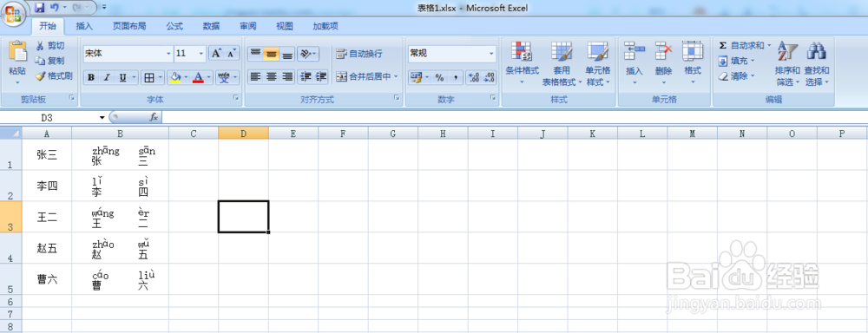This screenshot has width=868, height=333.
Task: Apply accounting currency format
Action: pos(416,77)
